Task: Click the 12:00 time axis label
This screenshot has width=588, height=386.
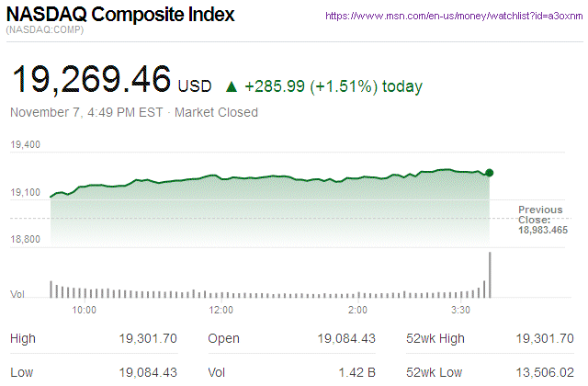Action: coord(221,311)
